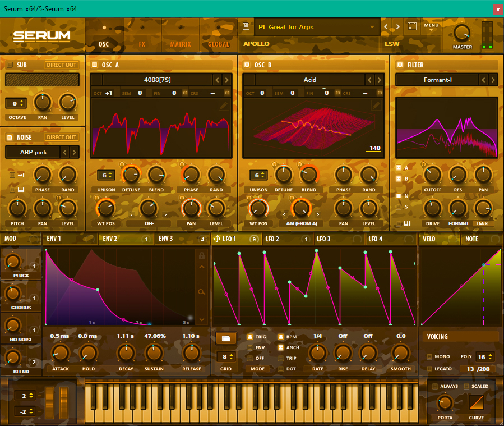Click LFO 1 drag-to-assign cross icon
The image size is (504, 426).
[x=217, y=239]
